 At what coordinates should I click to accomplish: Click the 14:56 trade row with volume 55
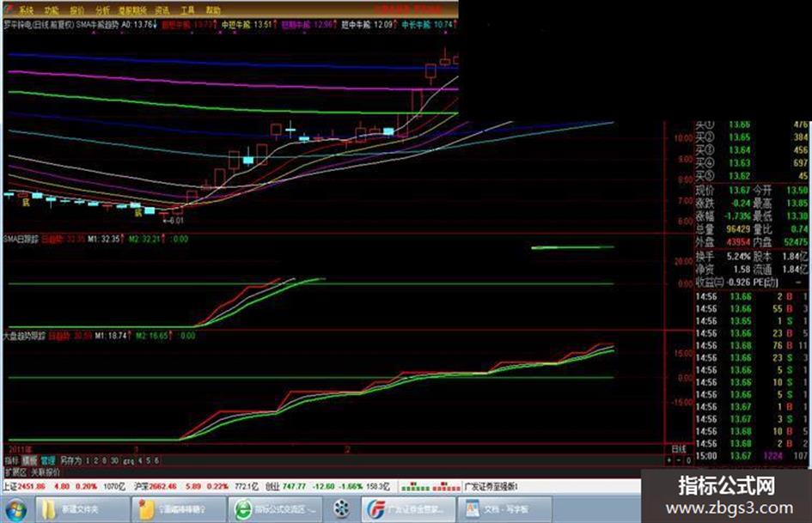(752, 308)
